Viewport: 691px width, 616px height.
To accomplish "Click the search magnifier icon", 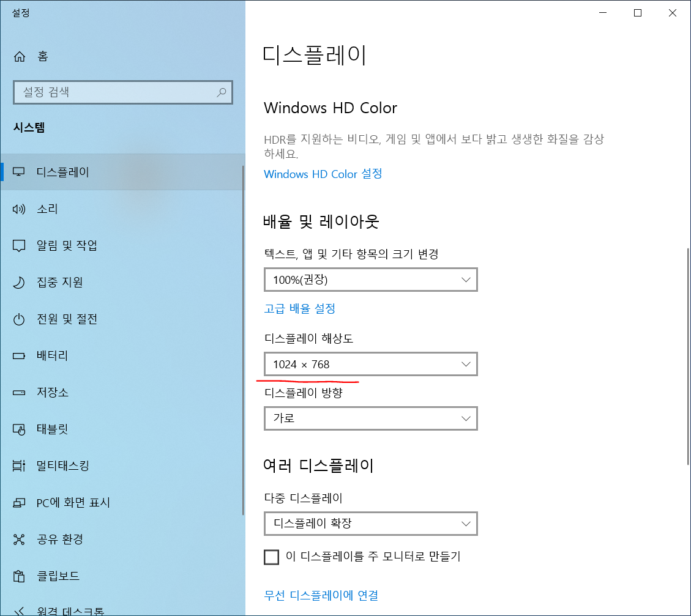I will coord(221,92).
